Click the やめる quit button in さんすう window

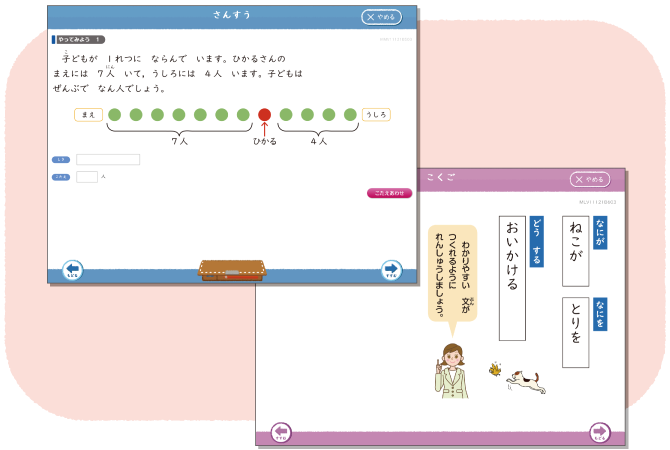[x=382, y=17]
